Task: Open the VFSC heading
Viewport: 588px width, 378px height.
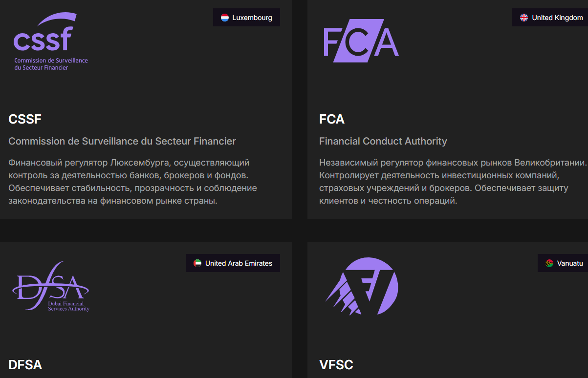Action: coord(336,365)
